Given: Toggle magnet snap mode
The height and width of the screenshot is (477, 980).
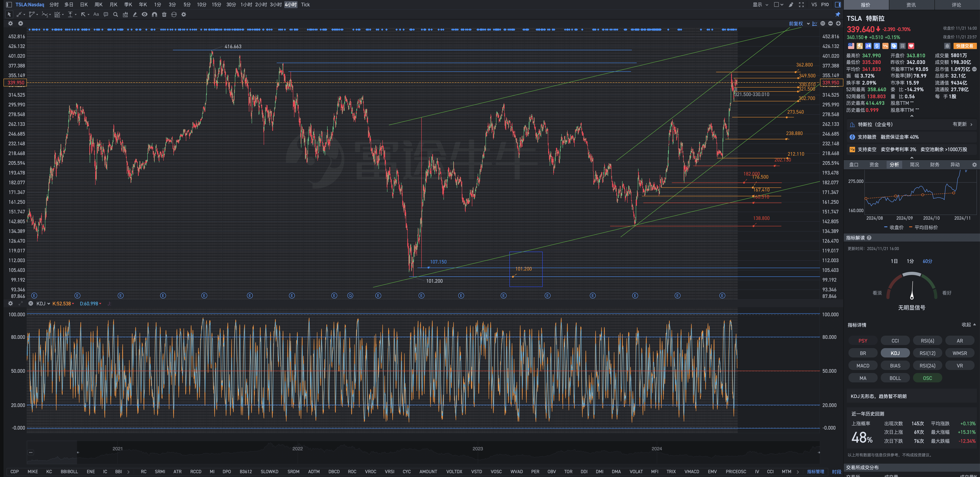Looking at the screenshot, I should 155,14.
